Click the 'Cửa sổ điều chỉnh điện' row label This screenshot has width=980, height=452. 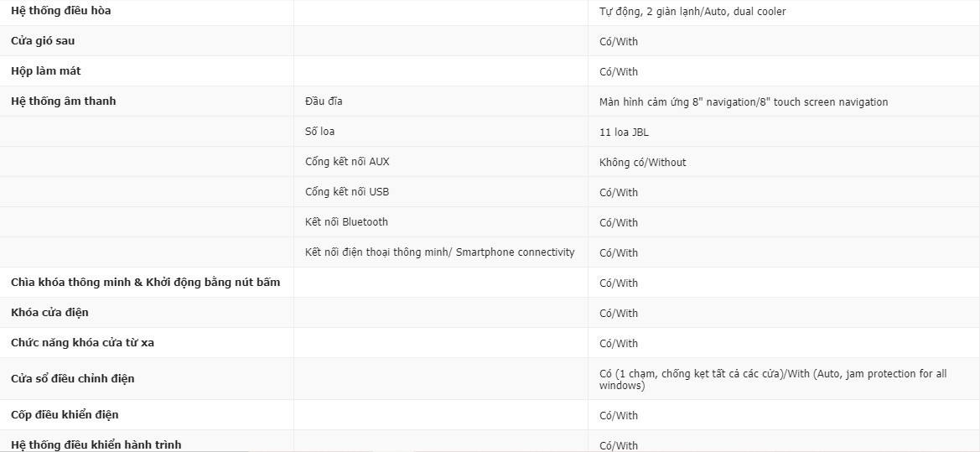point(73,379)
